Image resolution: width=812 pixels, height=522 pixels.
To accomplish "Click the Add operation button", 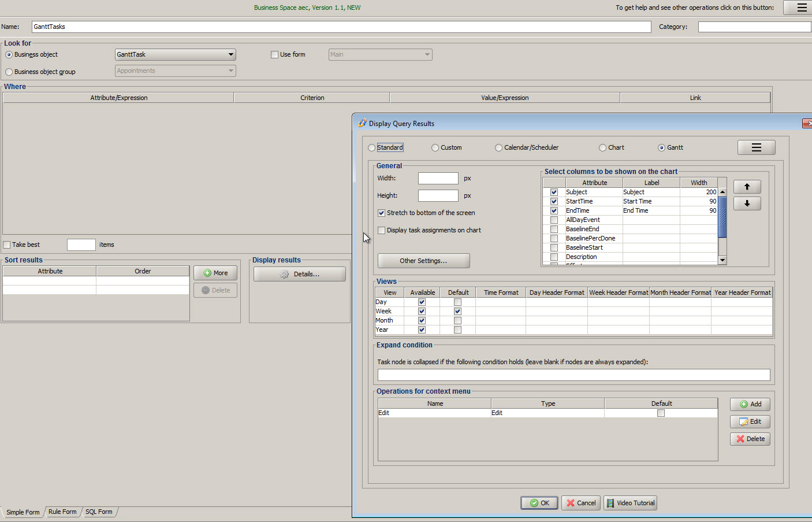I will point(750,404).
